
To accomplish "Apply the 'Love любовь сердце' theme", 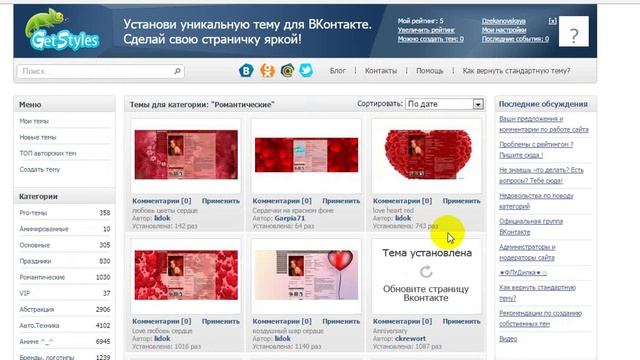I will pos(221,321).
